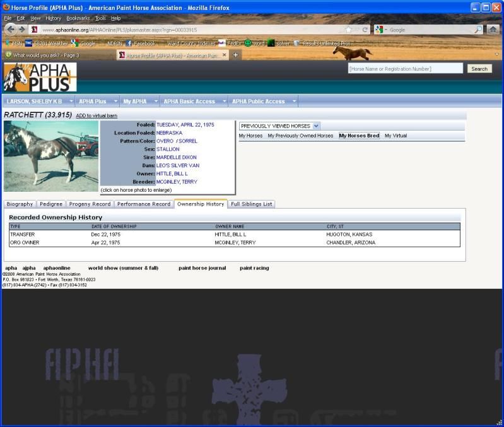Select the My Virtual tab
This screenshot has width=504, height=427.
tap(396, 136)
